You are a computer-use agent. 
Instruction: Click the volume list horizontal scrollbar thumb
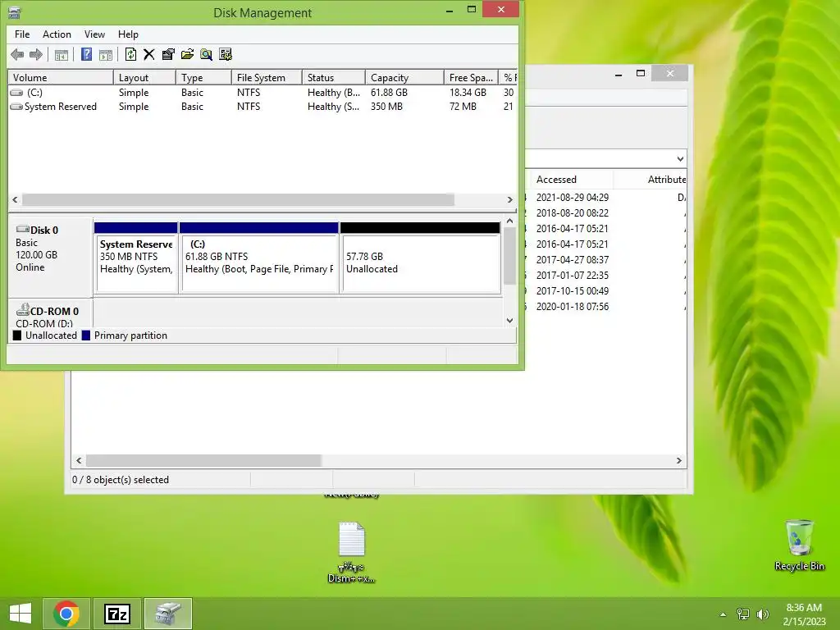(238, 199)
